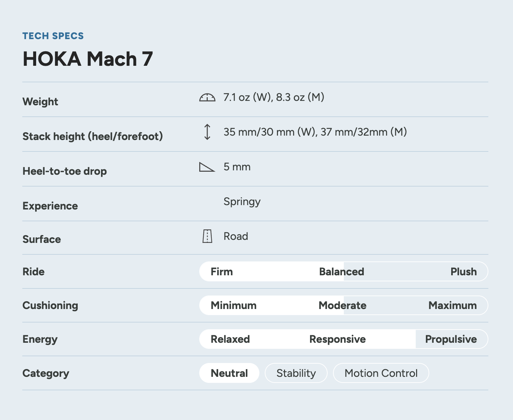Click Moderate on the Cushioning scale
The image size is (513, 420).
point(342,305)
